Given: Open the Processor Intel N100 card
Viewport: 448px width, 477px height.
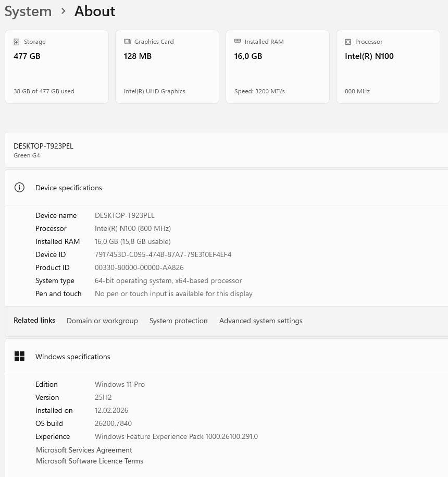Looking at the screenshot, I should [x=388, y=67].
